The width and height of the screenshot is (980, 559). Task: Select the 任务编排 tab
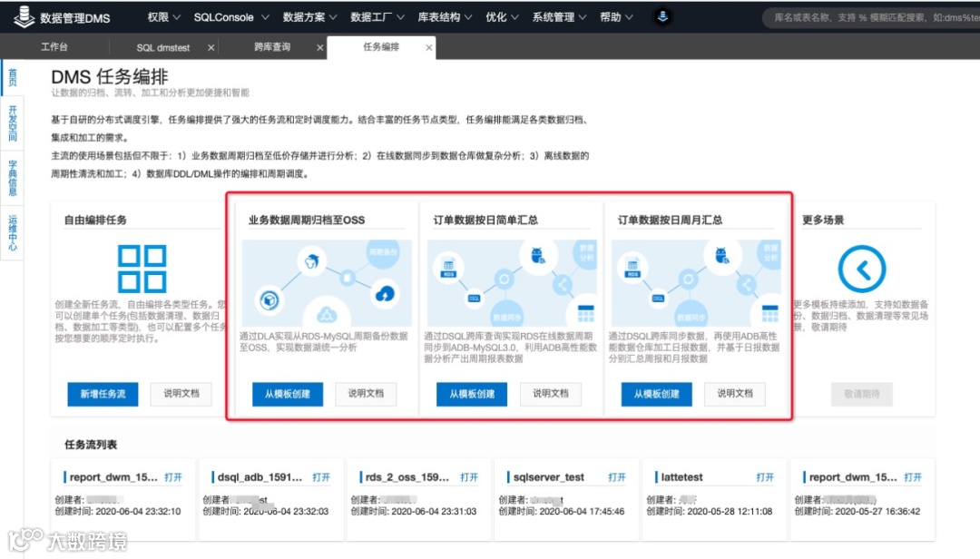(380, 47)
